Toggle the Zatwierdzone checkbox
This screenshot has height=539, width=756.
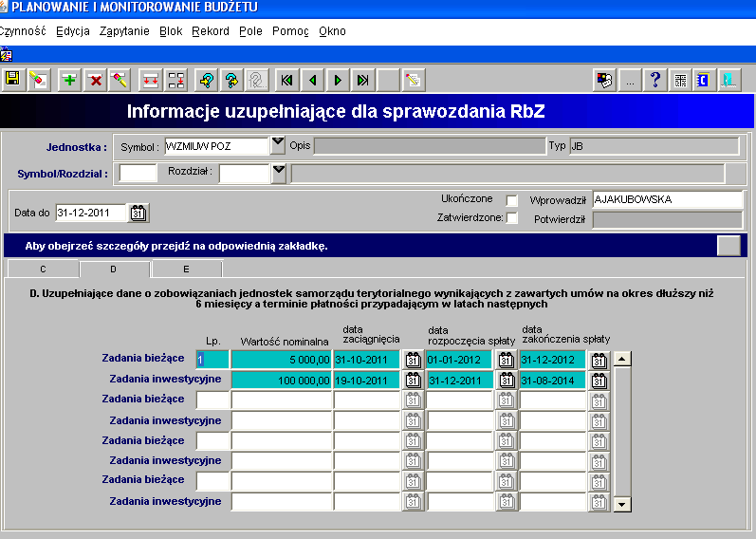pos(512,218)
